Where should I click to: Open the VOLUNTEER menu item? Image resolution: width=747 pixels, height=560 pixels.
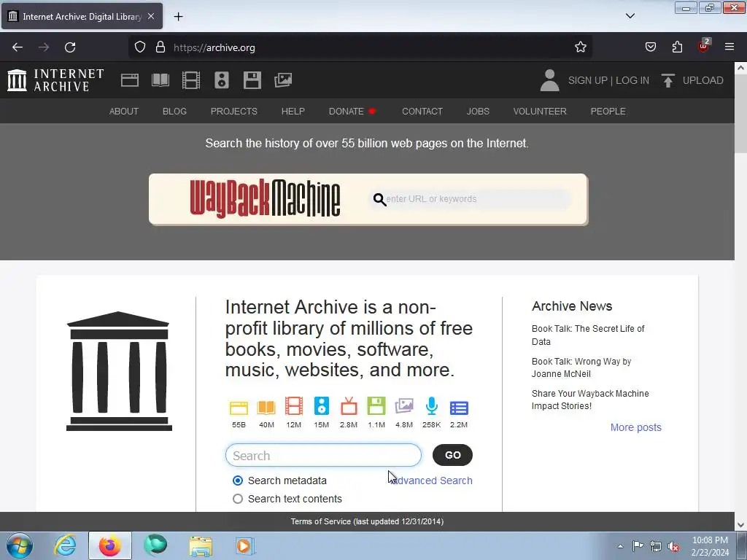[x=540, y=112]
